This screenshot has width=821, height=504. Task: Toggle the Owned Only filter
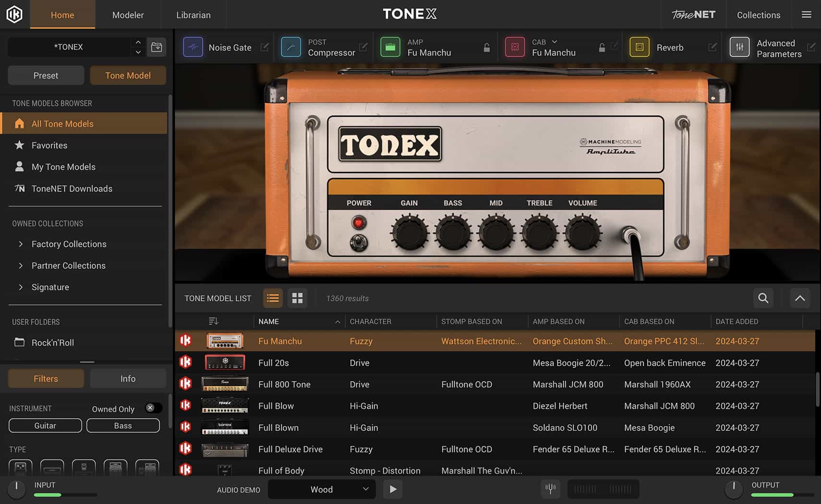tap(153, 408)
